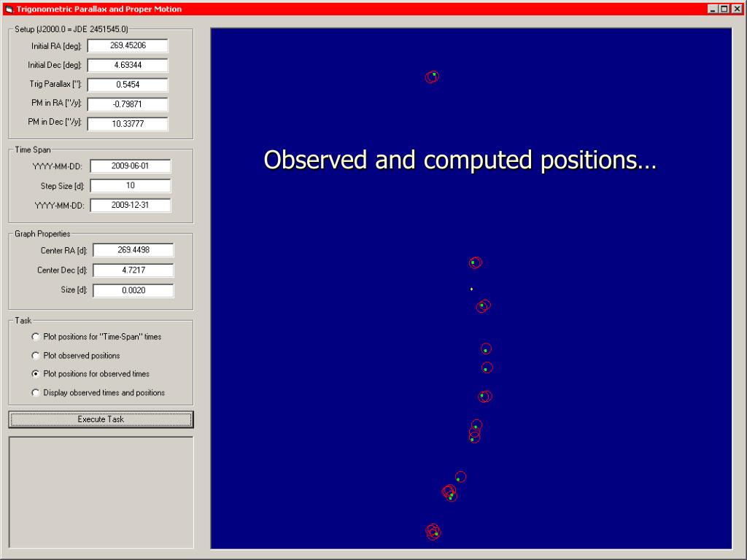Click the small yellow center dot in plot
This screenshot has width=747, height=560.
tap(472, 289)
